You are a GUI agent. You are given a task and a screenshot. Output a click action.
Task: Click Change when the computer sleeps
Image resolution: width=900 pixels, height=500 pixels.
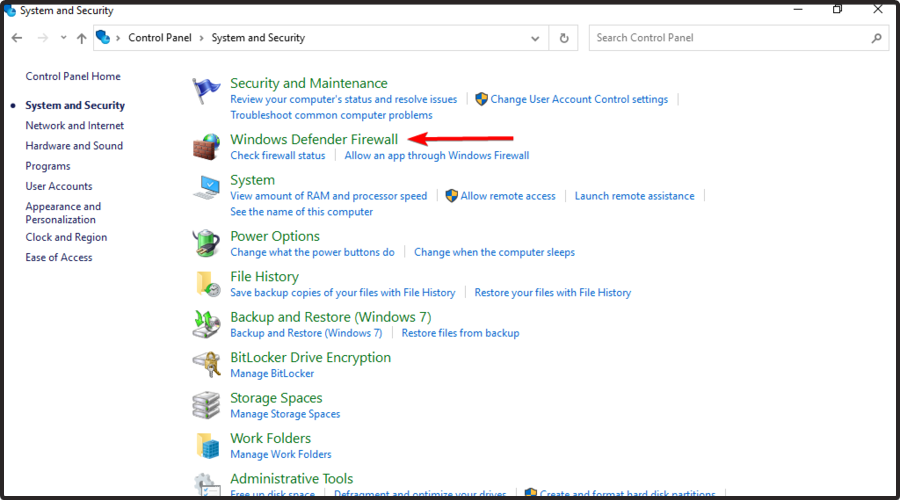(x=494, y=252)
